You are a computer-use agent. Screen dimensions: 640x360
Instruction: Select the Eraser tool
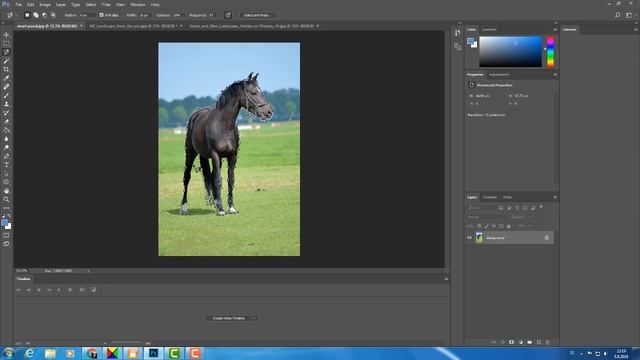[x=6, y=121]
